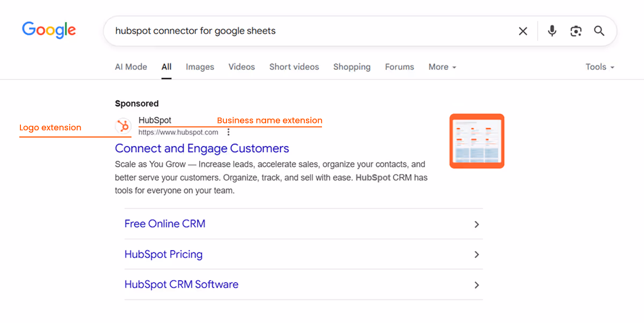
Task: Open the HubSpot CRM Software sitelink
Action: 181,284
